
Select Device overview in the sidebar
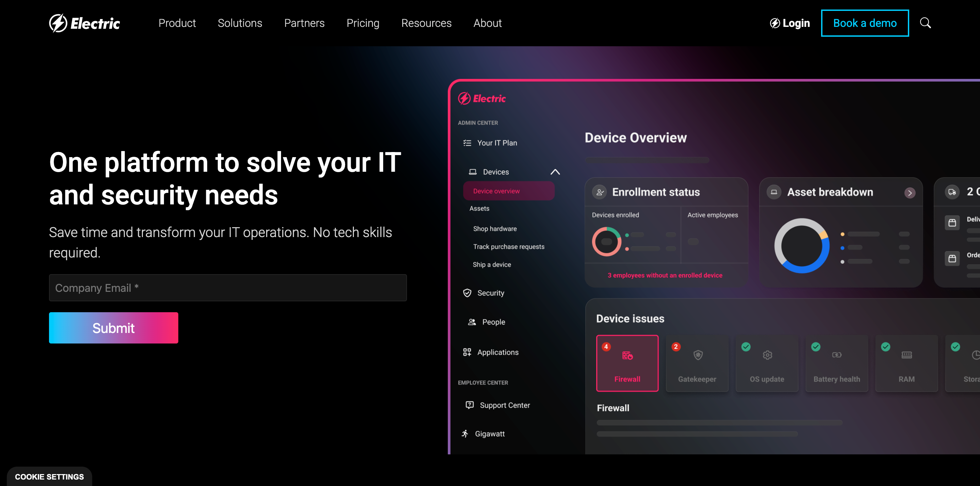(509, 191)
